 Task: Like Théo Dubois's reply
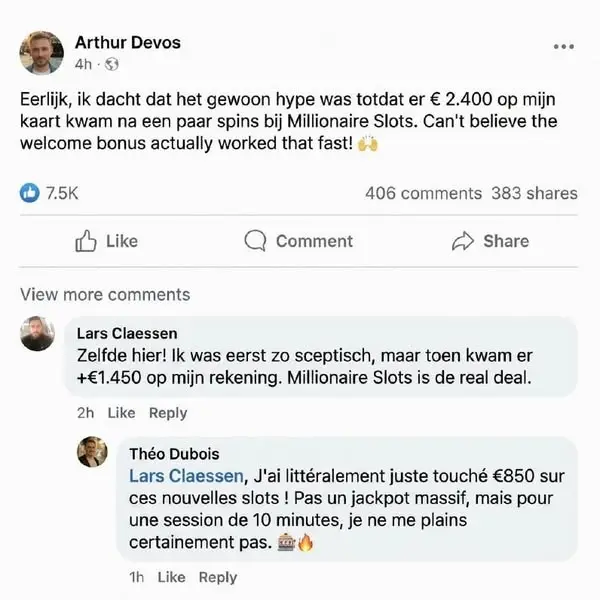(171, 577)
